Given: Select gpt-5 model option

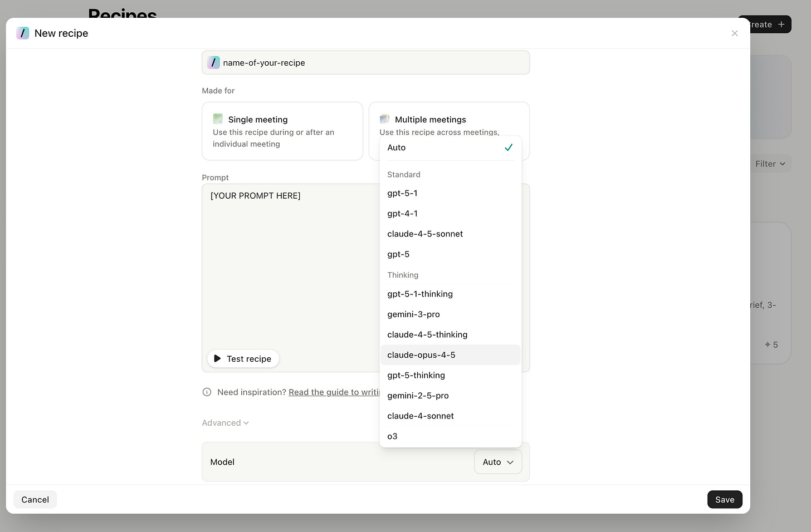Looking at the screenshot, I should (451, 254).
